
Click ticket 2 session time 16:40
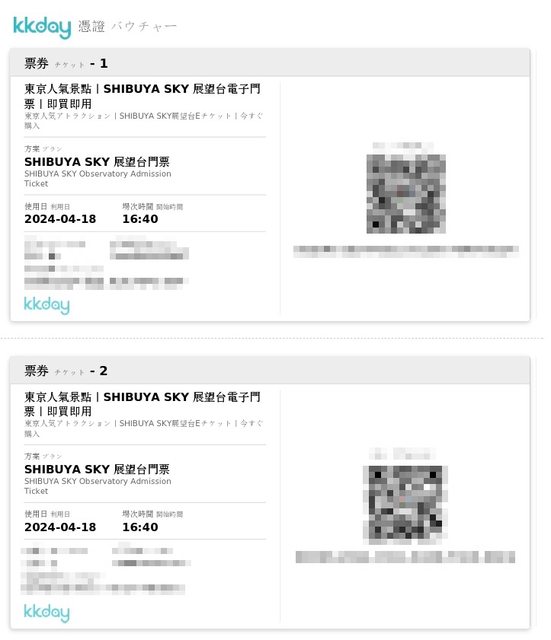pyautogui.click(x=140, y=527)
